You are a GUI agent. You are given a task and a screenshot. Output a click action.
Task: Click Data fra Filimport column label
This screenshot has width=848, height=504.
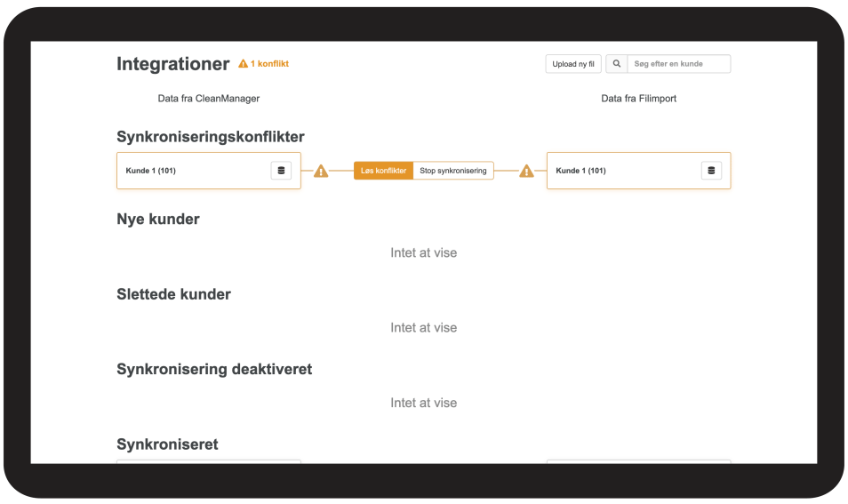[x=639, y=99]
